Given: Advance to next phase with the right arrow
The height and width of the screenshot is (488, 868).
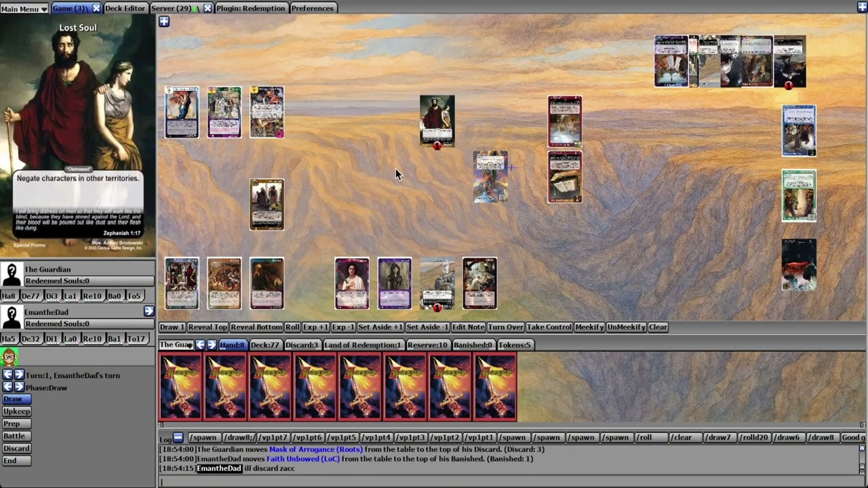Looking at the screenshot, I should [19, 387].
